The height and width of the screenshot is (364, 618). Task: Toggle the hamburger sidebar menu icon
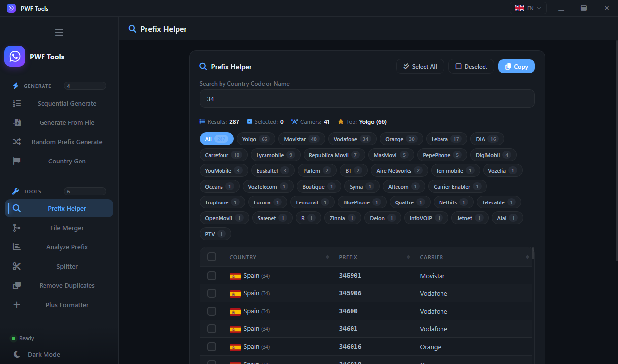(x=59, y=33)
